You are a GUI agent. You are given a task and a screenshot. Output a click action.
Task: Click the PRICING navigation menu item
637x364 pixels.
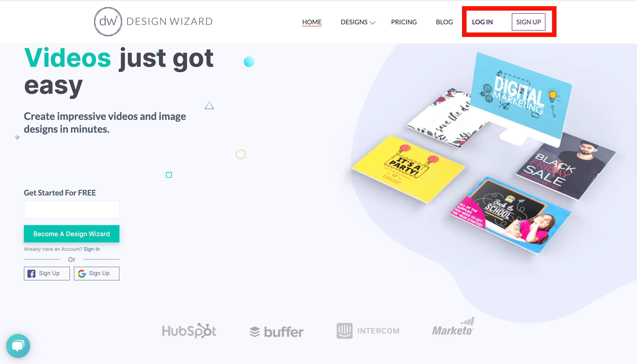click(x=403, y=21)
